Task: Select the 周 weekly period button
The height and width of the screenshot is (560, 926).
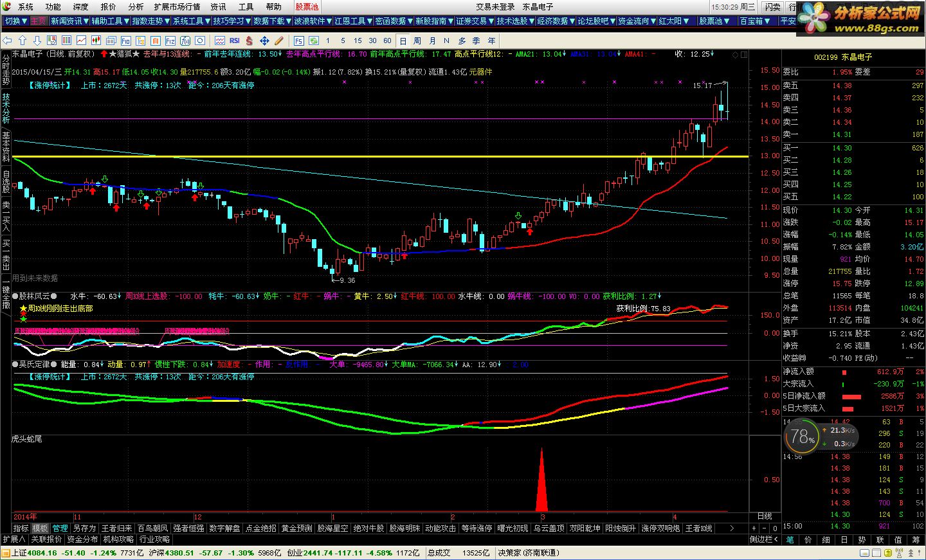Action: (x=417, y=41)
